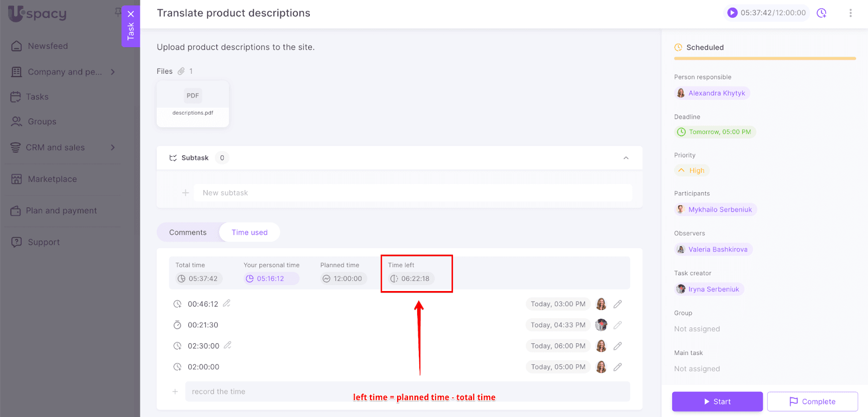Click the plus icon beside record the time
868x417 pixels.
click(x=175, y=391)
